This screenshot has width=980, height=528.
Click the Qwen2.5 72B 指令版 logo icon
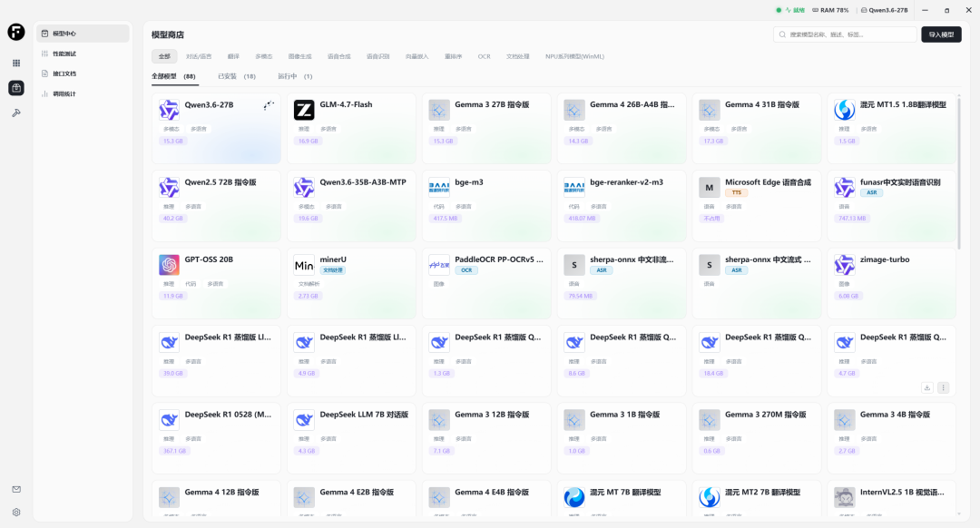(169, 188)
